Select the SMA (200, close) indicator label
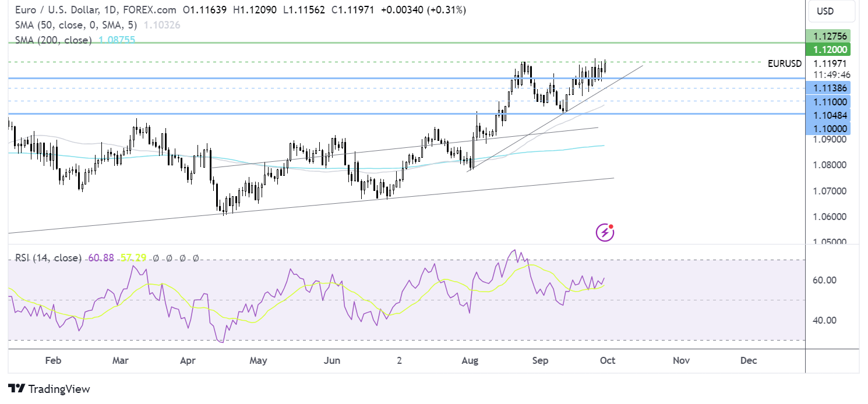The width and height of the screenshot is (868, 404). (54, 40)
